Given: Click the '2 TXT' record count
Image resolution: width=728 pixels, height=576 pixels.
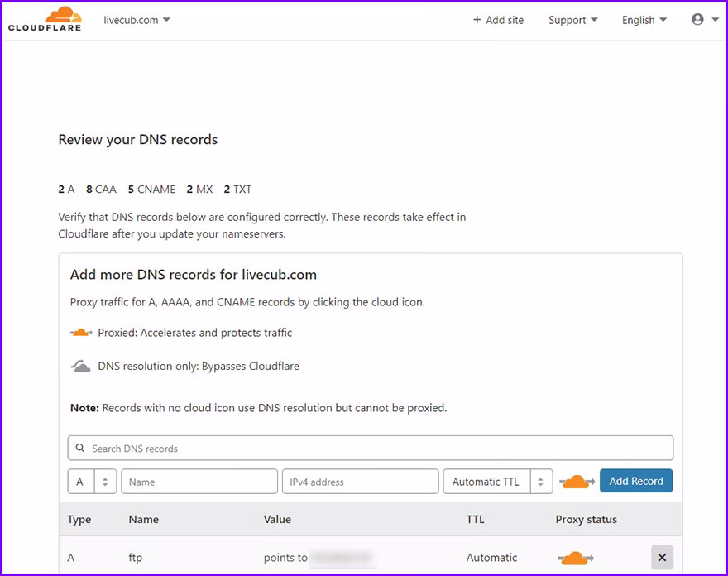Looking at the screenshot, I should [x=237, y=189].
